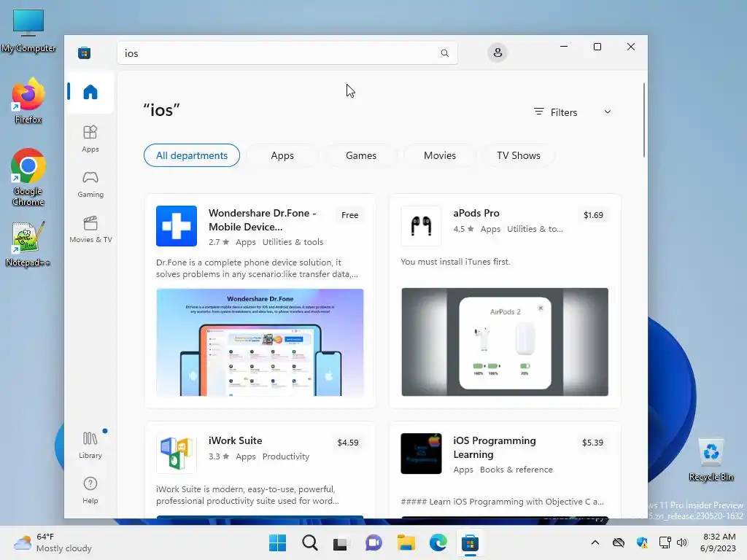747x560 pixels.
Task: Open the weather widget showing 64°F
Action: click(x=53, y=542)
